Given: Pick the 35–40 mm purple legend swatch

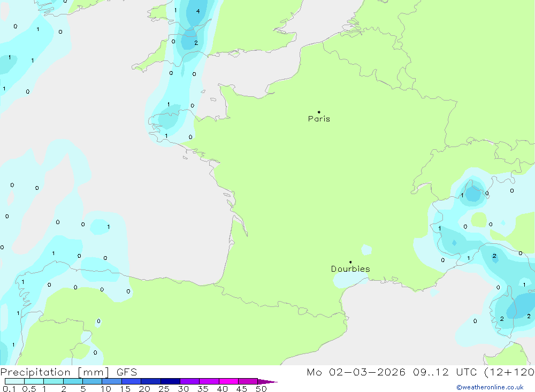Looking at the screenshot, I should 209,381.
